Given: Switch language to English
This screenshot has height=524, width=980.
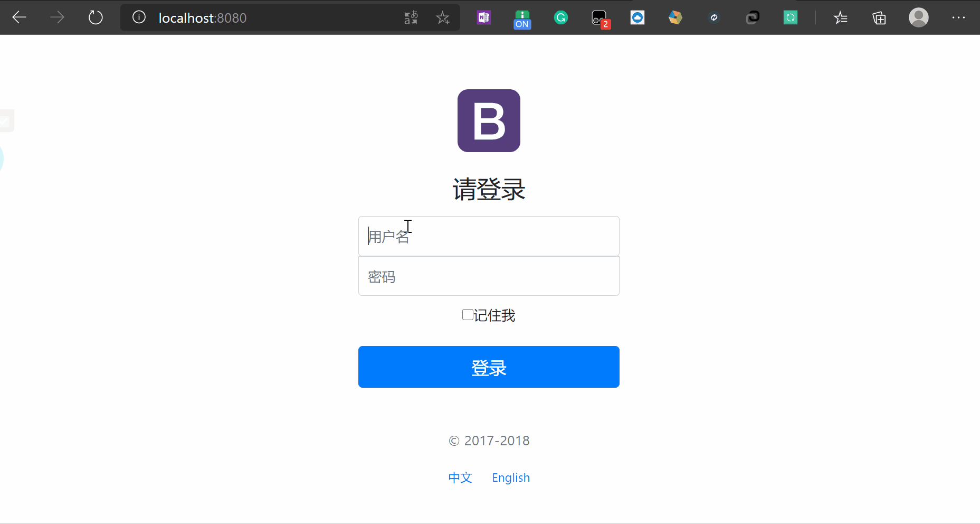Looking at the screenshot, I should [511, 478].
